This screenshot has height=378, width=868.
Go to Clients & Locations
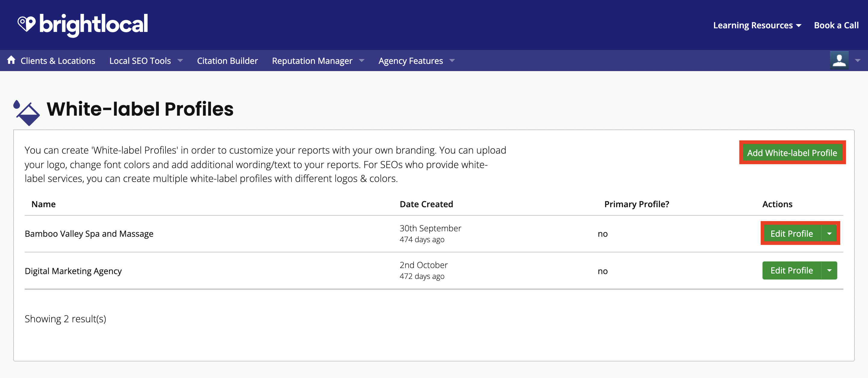click(58, 61)
